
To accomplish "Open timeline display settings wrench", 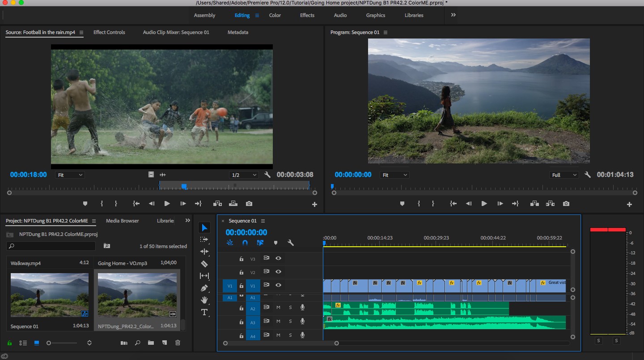I will coord(291,243).
